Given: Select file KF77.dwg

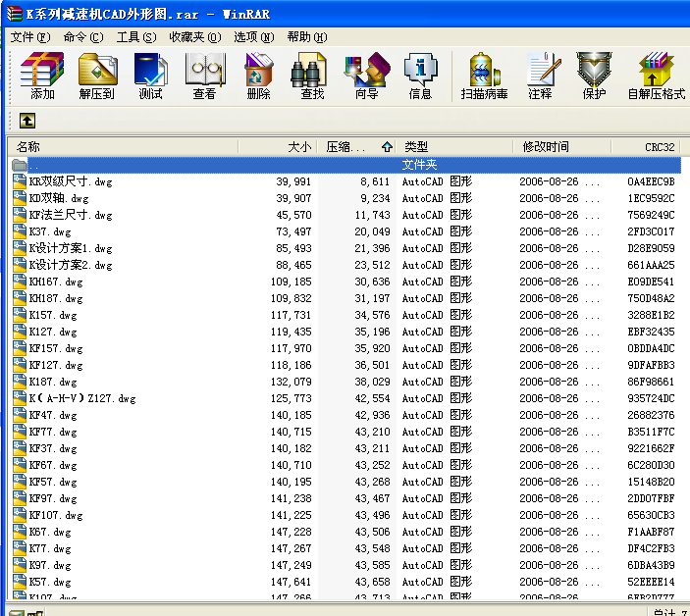Looking at the screenshot, I should click(53, 432).
